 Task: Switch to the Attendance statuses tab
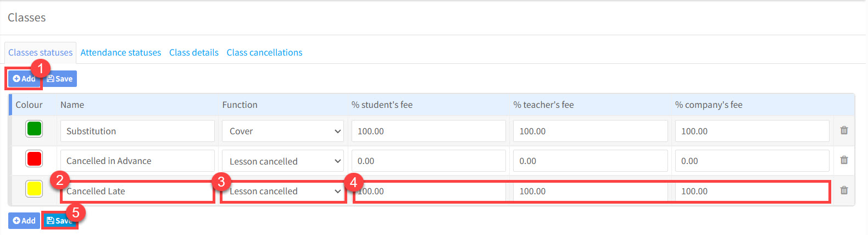pyautogui.click(x=121, y=52)
